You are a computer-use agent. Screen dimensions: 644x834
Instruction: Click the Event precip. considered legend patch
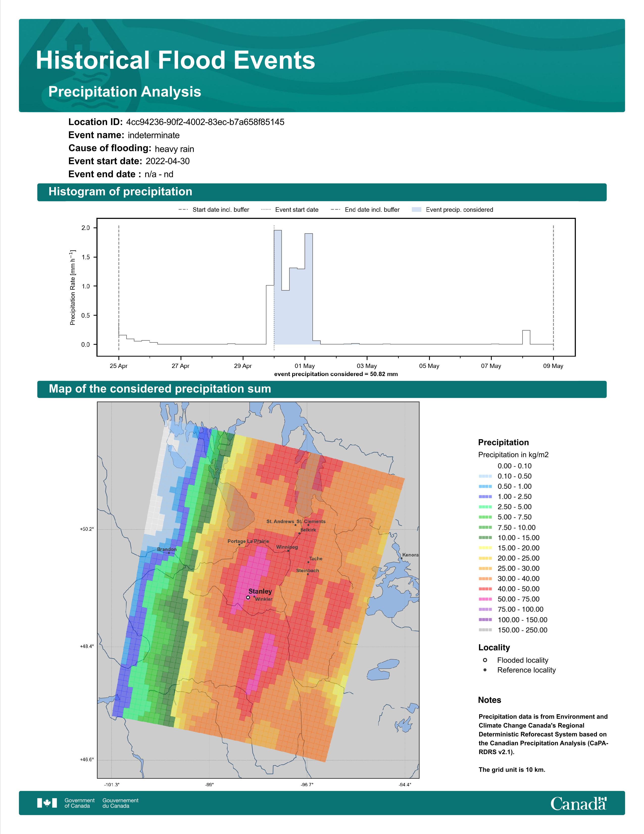point(417,210)
